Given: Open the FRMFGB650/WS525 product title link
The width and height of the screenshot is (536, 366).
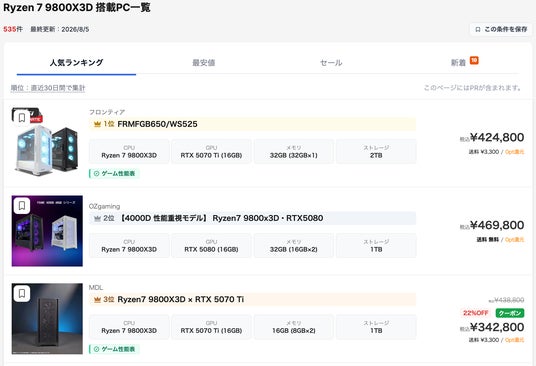Looking at the screenshot, I should tap(157, 124).
